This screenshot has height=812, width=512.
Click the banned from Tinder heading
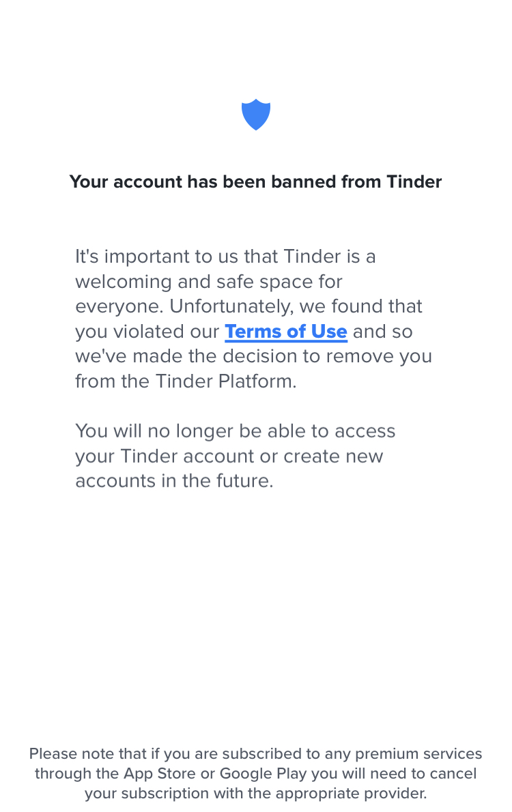tap(255, 182)
